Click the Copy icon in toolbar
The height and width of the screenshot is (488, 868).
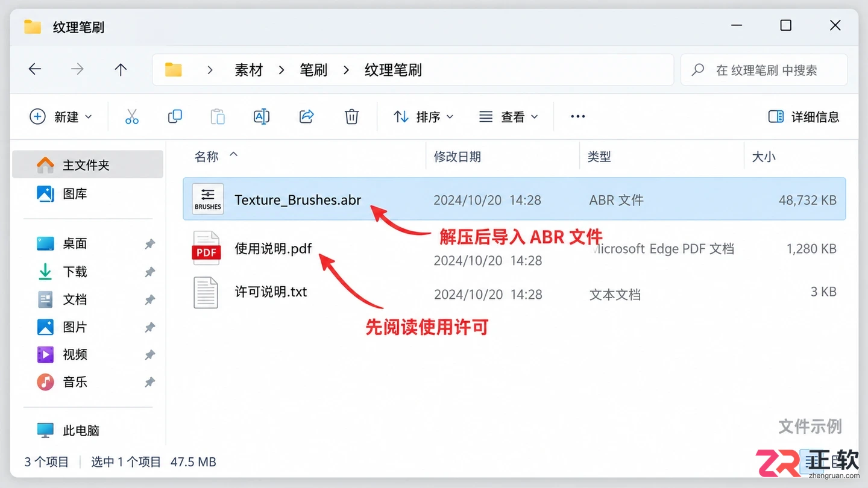coord(175,117)
